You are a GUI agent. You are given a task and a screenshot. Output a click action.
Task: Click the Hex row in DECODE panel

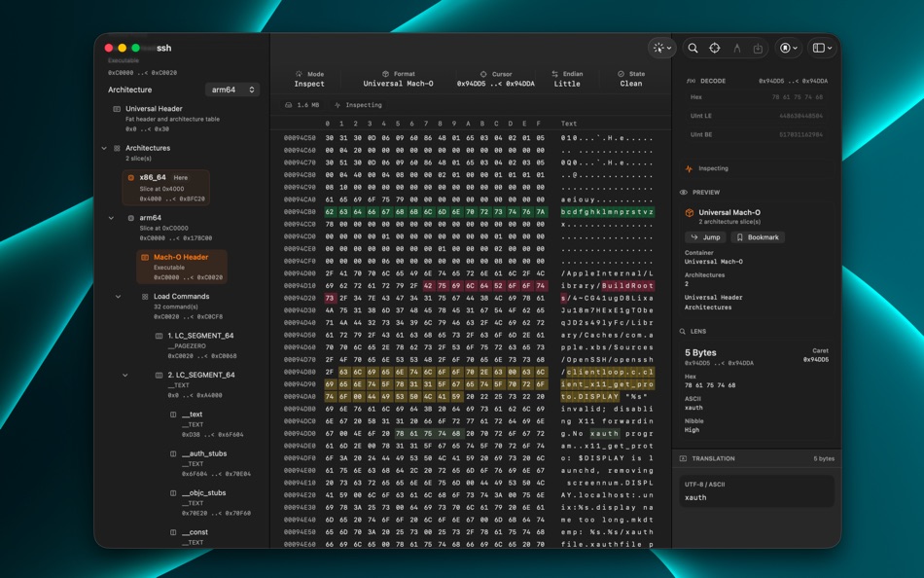(757, 97)
